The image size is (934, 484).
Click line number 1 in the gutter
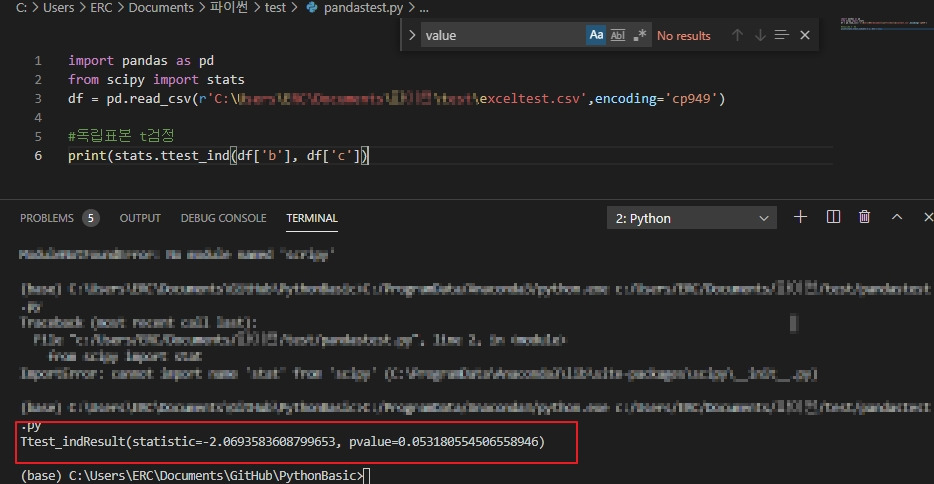(x=38, y=61)
